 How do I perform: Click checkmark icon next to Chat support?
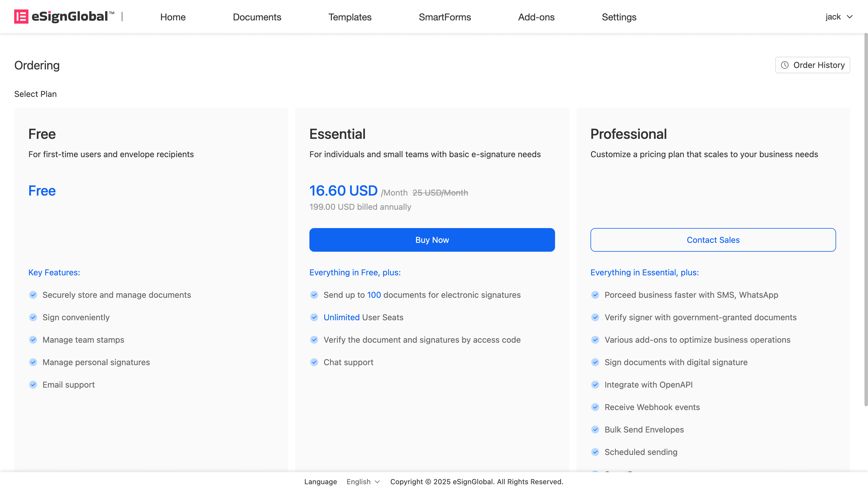(314, 362)
